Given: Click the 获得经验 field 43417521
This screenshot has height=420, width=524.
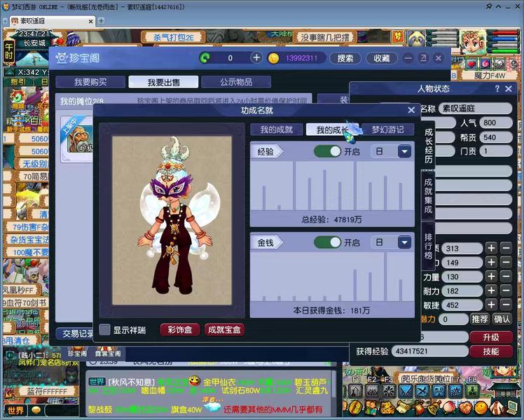Looking at the screenshot, I should click(429, 351).
